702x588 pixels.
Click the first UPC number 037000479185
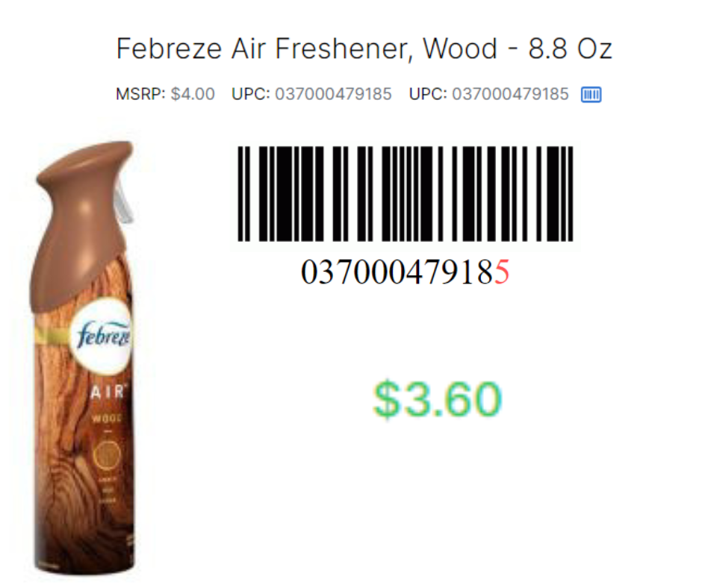(333, 94)
